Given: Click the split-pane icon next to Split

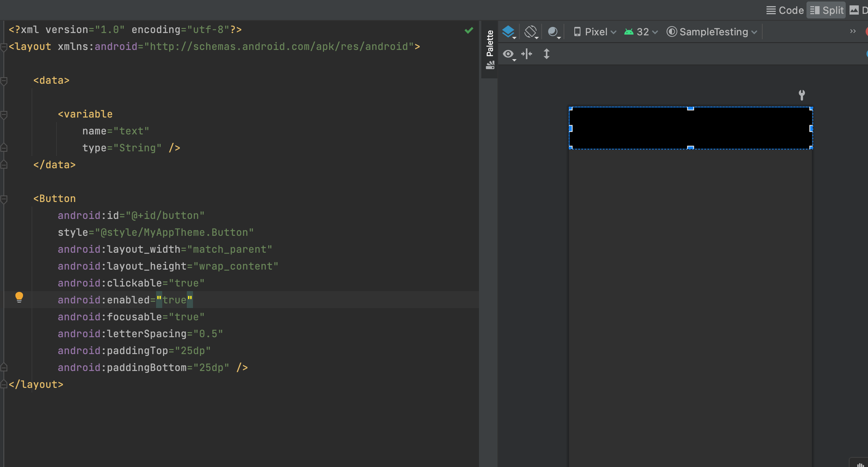Looking at the screenshot, I should click(x=815, y=10).
